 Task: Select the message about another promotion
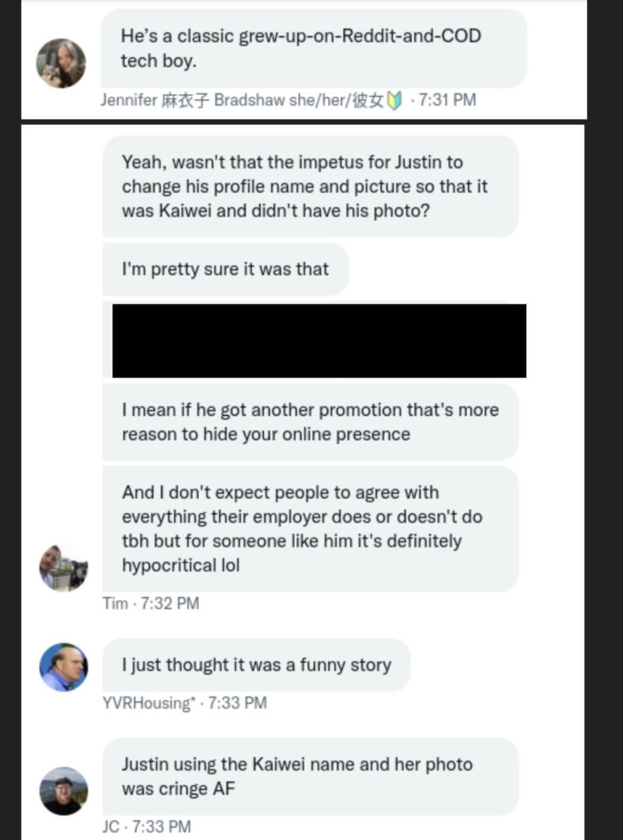[309, 422]
